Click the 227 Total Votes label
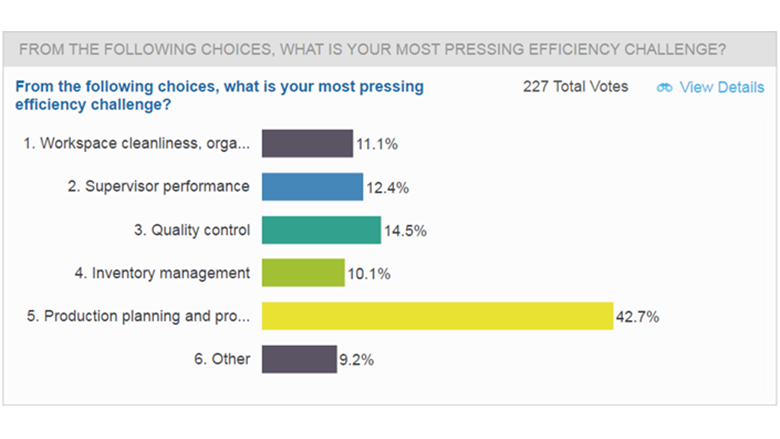The image size is (780, 439). point(576,87)
